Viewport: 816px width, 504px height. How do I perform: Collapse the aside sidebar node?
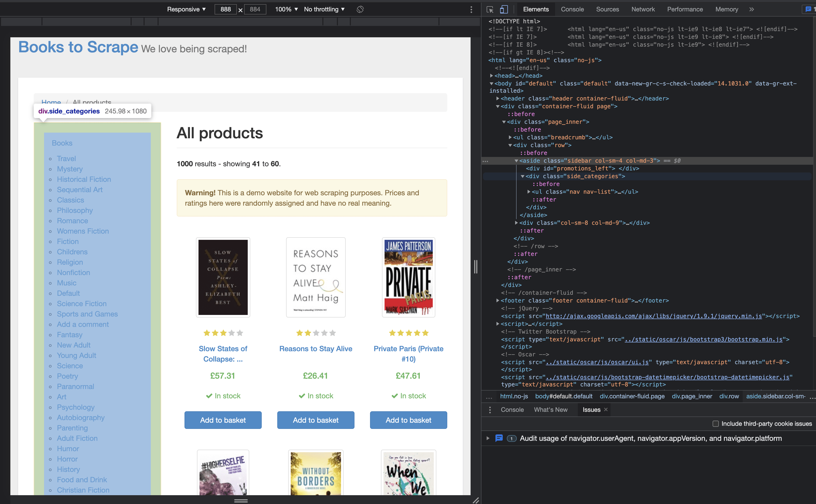click(x=516, y=161)
